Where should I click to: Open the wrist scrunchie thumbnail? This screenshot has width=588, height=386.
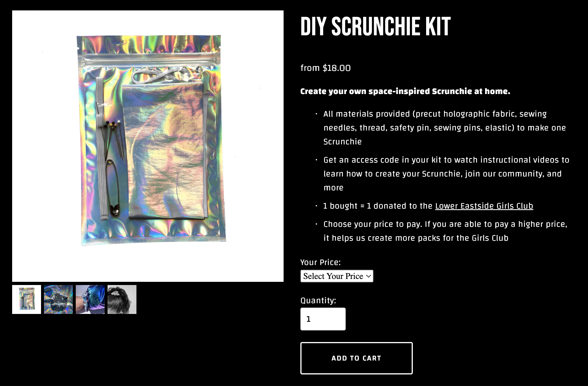coord(90,299)
